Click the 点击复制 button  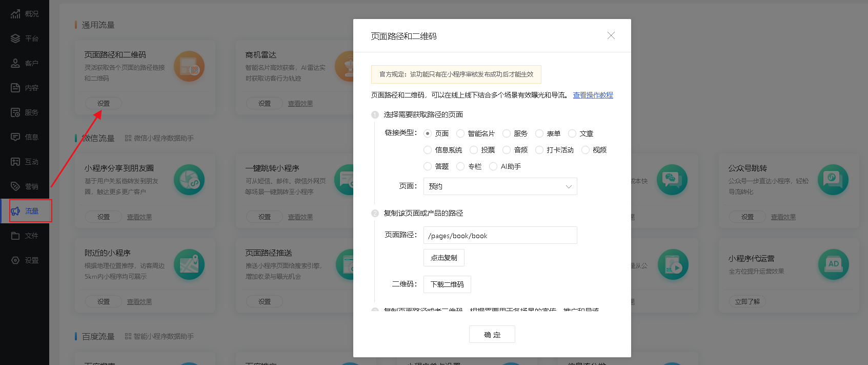point(443,258)
